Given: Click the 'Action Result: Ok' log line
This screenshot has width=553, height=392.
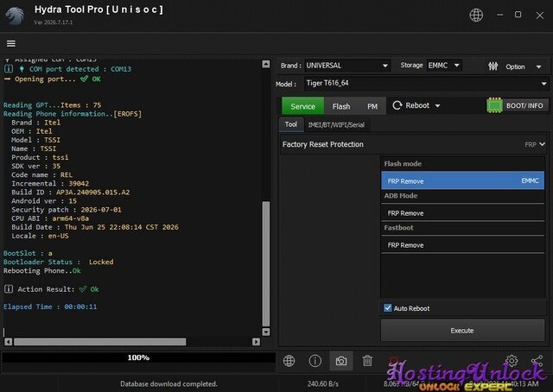Looking at the screenshot, I should [52, 289].
